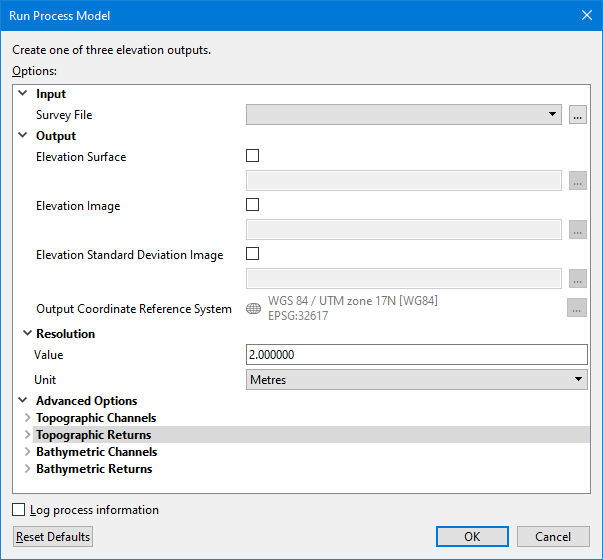Image resolution: width=603 pixels, height=560 pixels.
Task: Click the globe icon beside WGS 84 reference system
Action: point(253,309)
